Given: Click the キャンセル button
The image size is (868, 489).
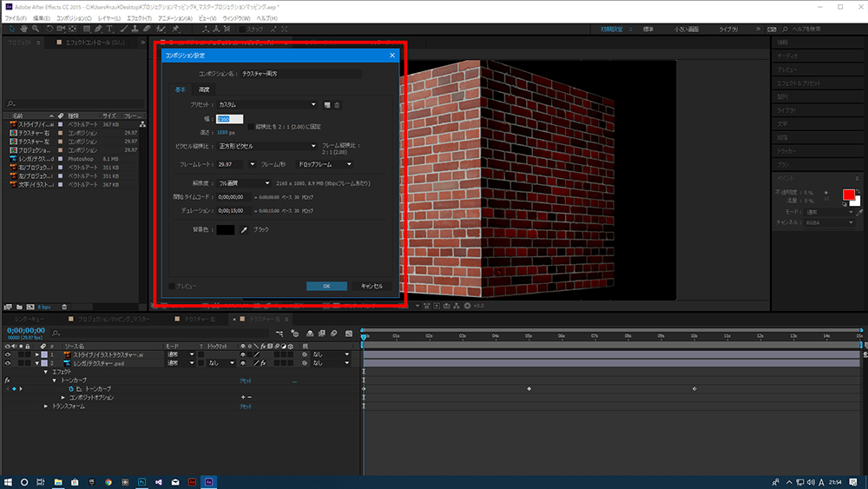Looking at the screenshot, I should coord(371,286).
